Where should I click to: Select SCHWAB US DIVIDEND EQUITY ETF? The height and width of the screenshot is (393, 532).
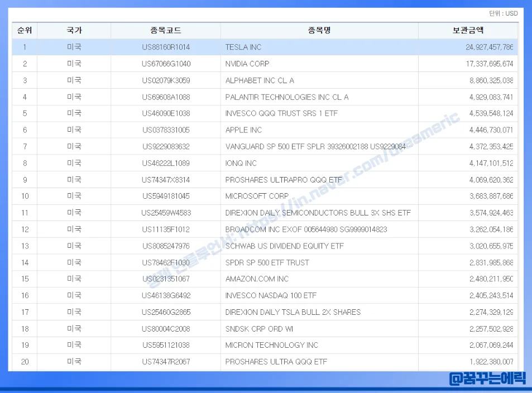(x=284, y=246)
